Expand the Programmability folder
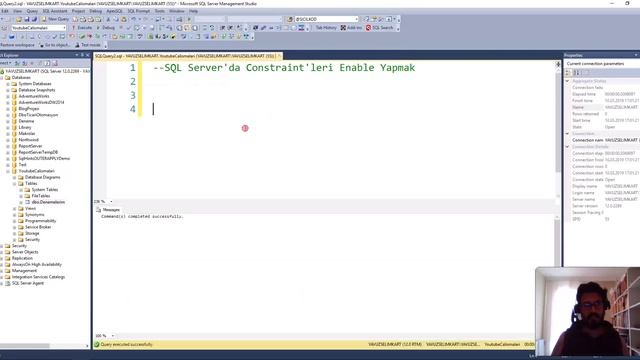The image size is (640, 360). click(14, 221)
